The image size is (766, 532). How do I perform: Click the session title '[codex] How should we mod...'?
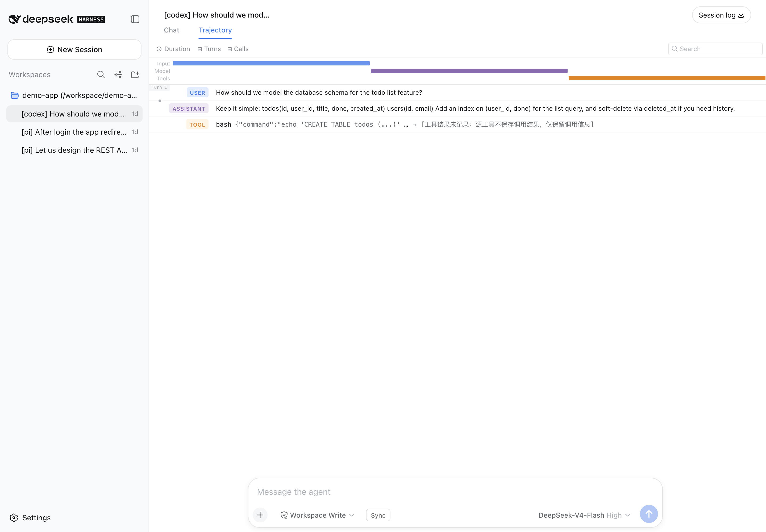pos(217,15)
